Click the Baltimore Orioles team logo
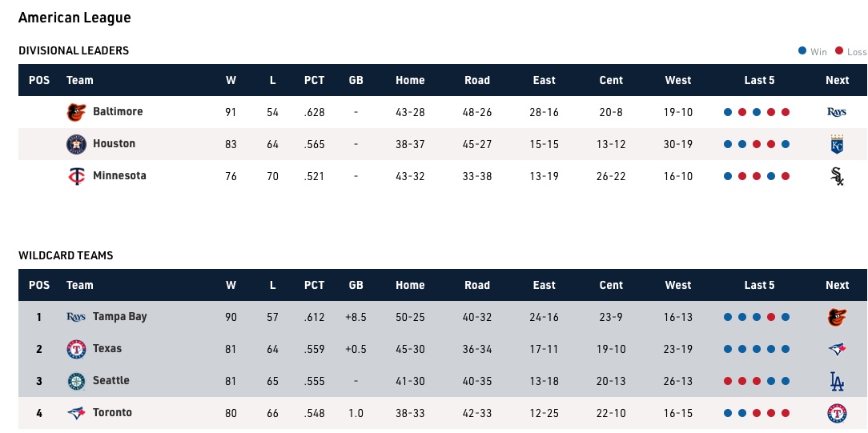868x433 pixels. (x=75, y=112)
